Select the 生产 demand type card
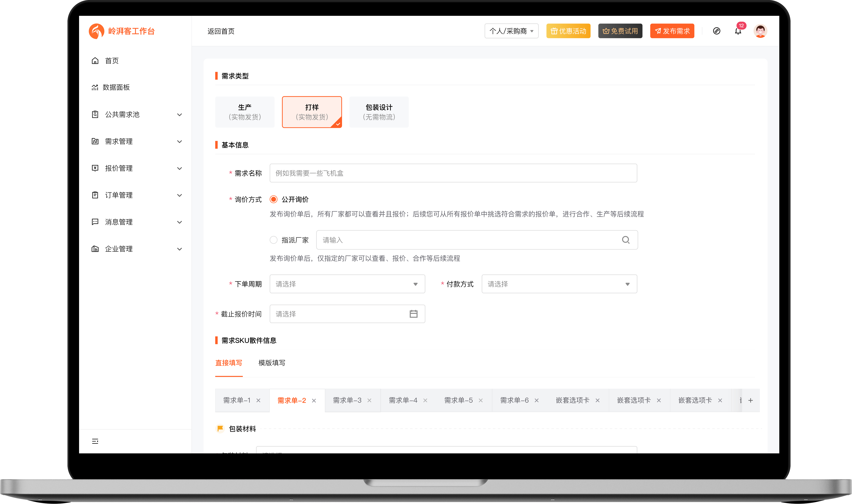 244,112
